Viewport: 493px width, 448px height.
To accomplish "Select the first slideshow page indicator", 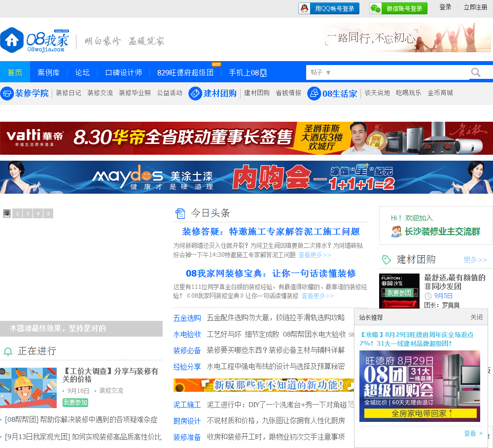I will click(7, 213).
